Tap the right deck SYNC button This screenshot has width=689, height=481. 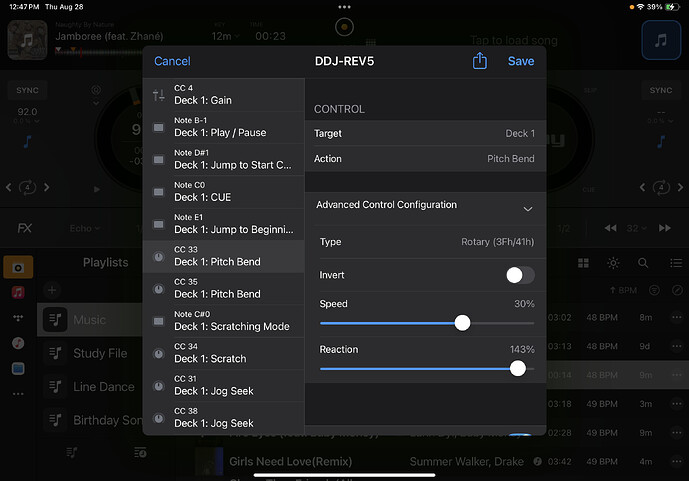tap(660, 90)
